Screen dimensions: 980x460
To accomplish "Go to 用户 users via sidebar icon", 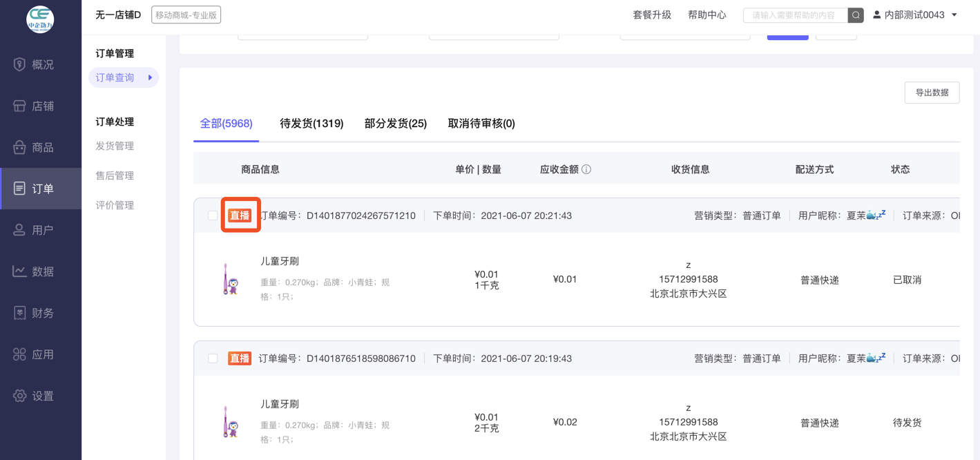I will 19,230.
